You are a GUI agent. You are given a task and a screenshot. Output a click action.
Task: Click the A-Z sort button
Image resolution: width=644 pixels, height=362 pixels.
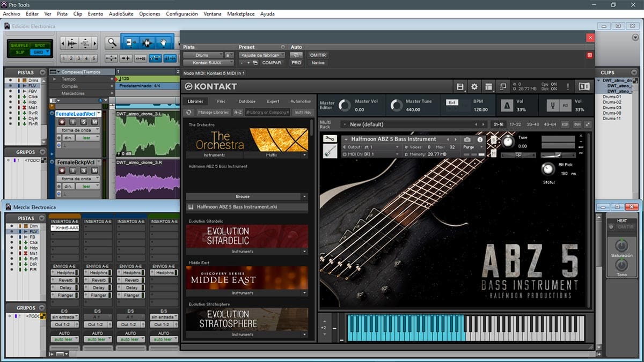tap(238, 112)
